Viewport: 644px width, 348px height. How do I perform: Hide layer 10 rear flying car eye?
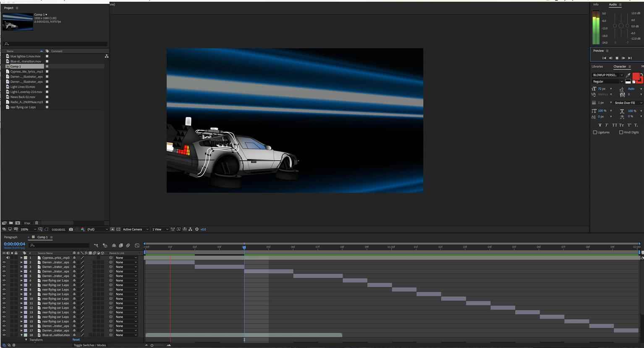[x=4, y=299]
